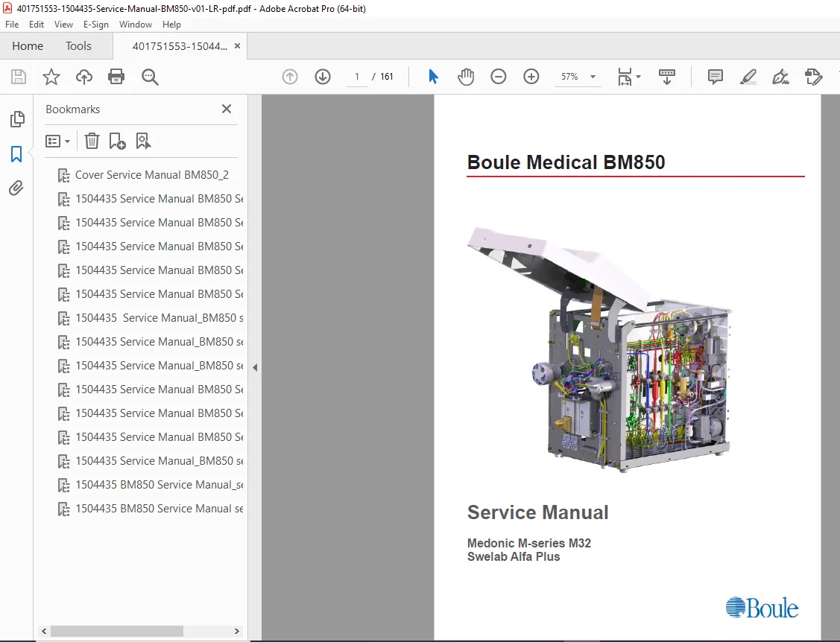Collapse the navigation pane arrow
Image resolution: width=840 pixels, height=642 pixels.
pos(255,367)
